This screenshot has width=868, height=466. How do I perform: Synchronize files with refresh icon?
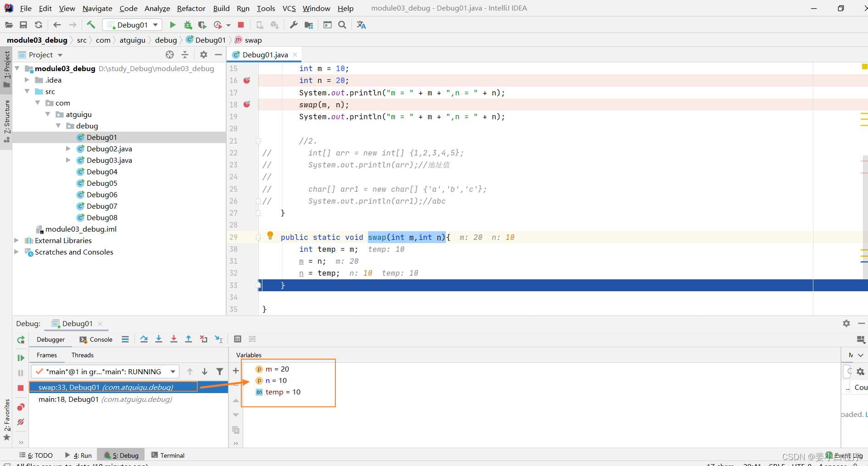pos(39,25)
